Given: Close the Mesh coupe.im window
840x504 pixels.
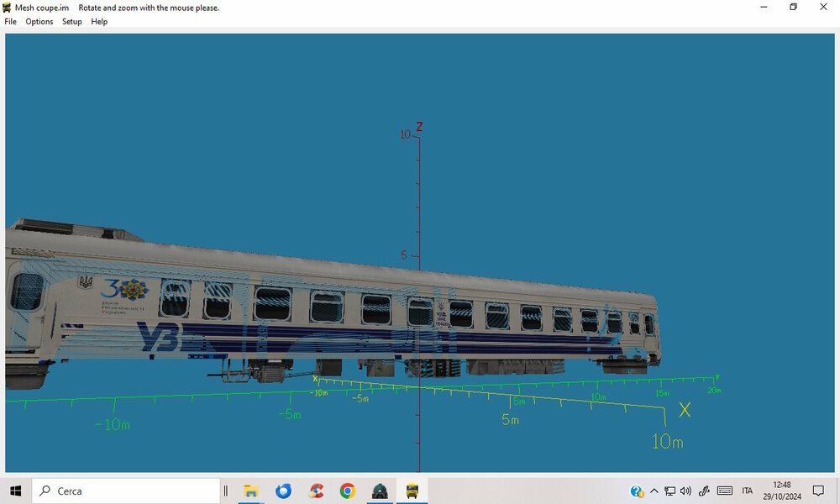Looking at the screenshot, I should (823, 7).
